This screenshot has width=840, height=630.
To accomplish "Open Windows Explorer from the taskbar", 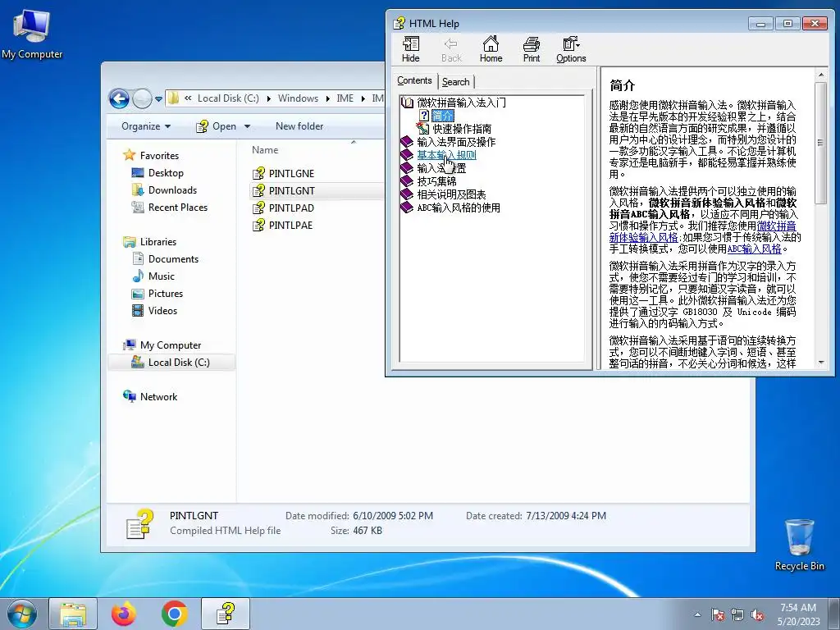I will [73, 614].
